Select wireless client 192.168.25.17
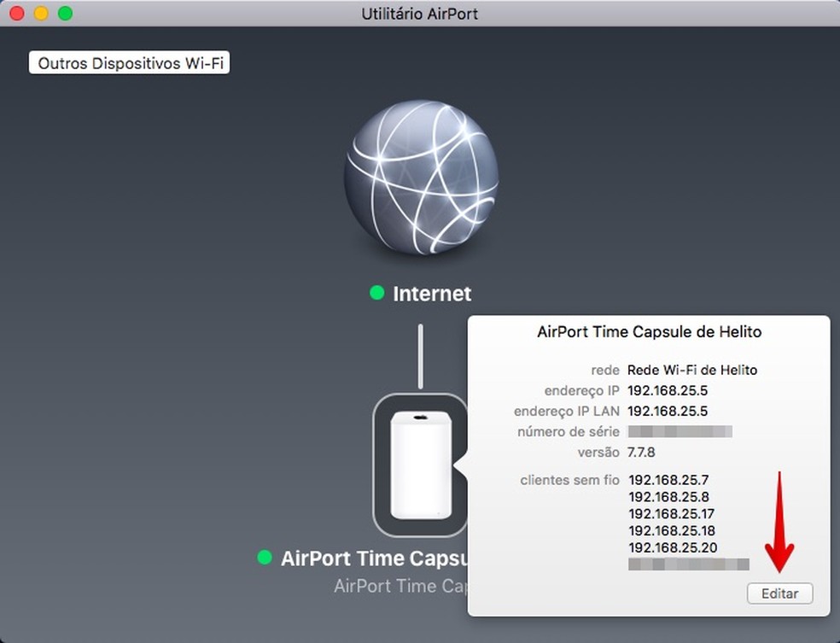840x643 pixels. click(671, 514)
